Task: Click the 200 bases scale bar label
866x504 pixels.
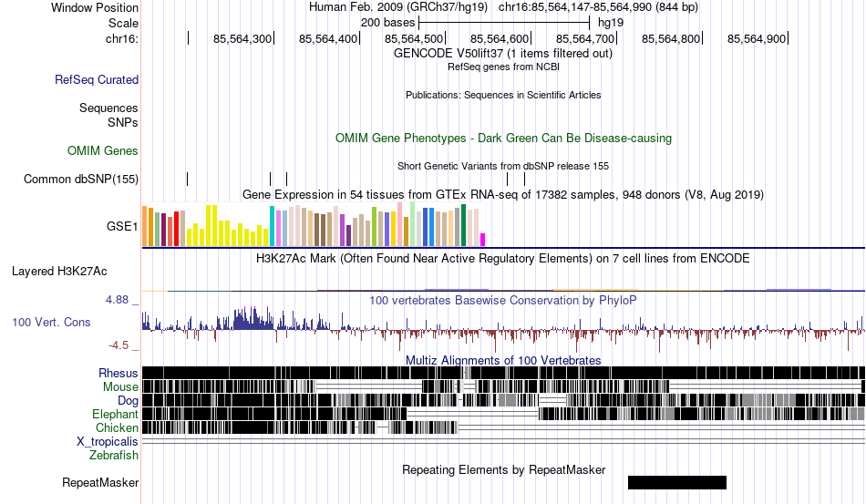Action: [387, 23]
